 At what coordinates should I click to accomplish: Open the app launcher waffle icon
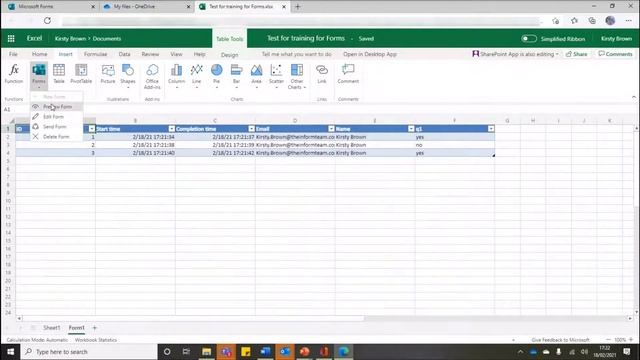(x=11, y=38)
